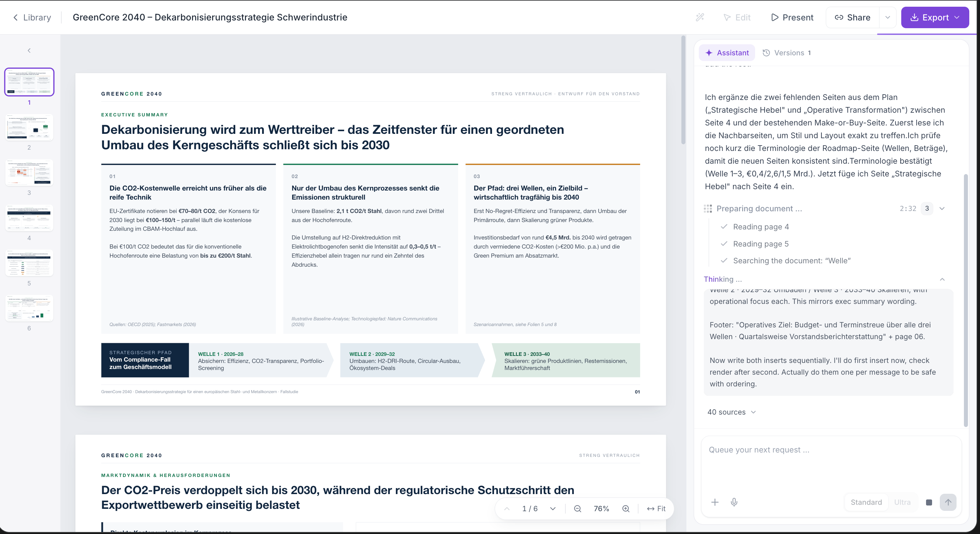The width and height of the screenshot is (980, 534).
Task: Select Standard mode
Action: (x=866, y=502)
